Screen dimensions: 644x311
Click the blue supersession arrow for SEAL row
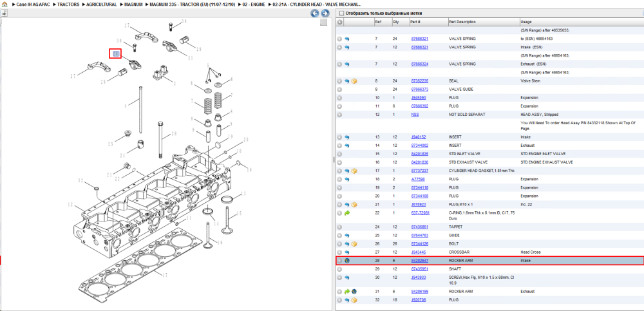click(346, 81)
